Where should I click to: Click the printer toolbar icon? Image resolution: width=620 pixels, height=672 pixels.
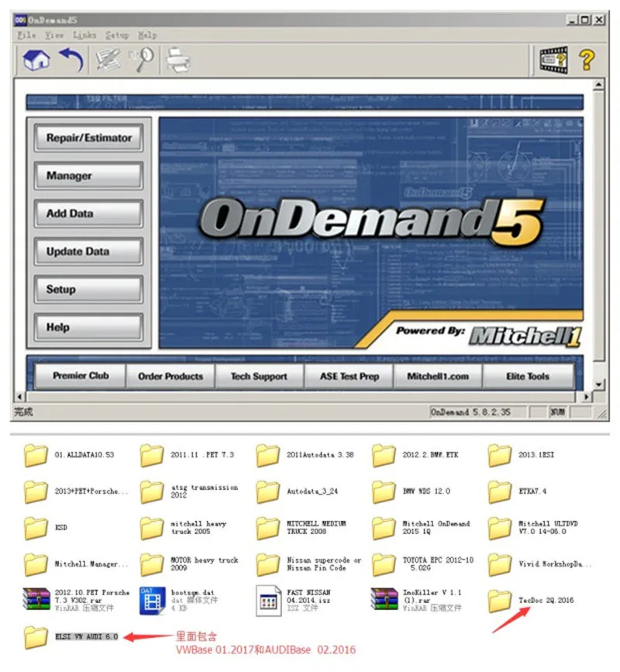point(177,60)
